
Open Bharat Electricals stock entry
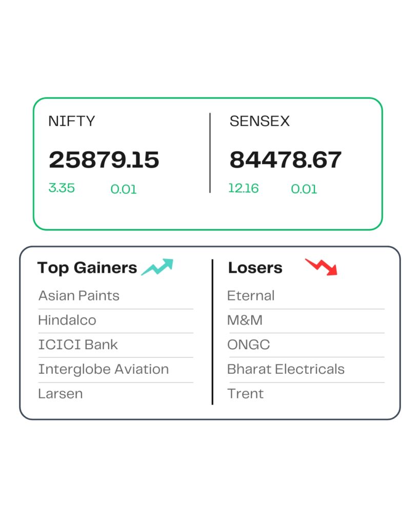coord(286,369)
